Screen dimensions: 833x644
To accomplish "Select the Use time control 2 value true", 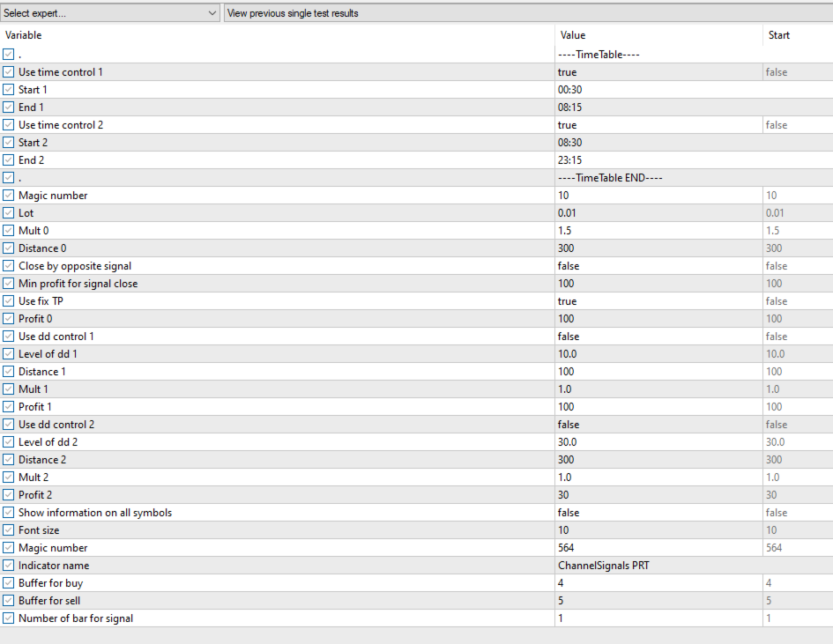I will [x=657, y=125].
